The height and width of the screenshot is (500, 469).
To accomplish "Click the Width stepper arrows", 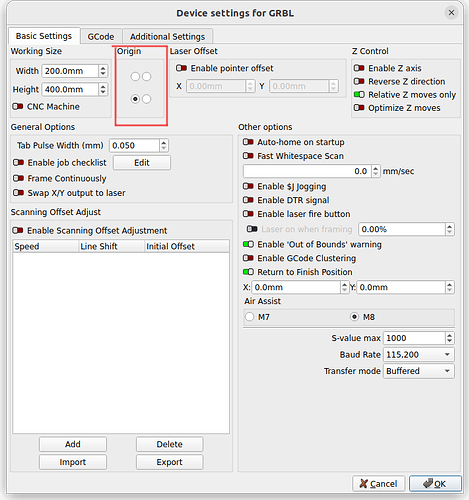I will point(103,71).
